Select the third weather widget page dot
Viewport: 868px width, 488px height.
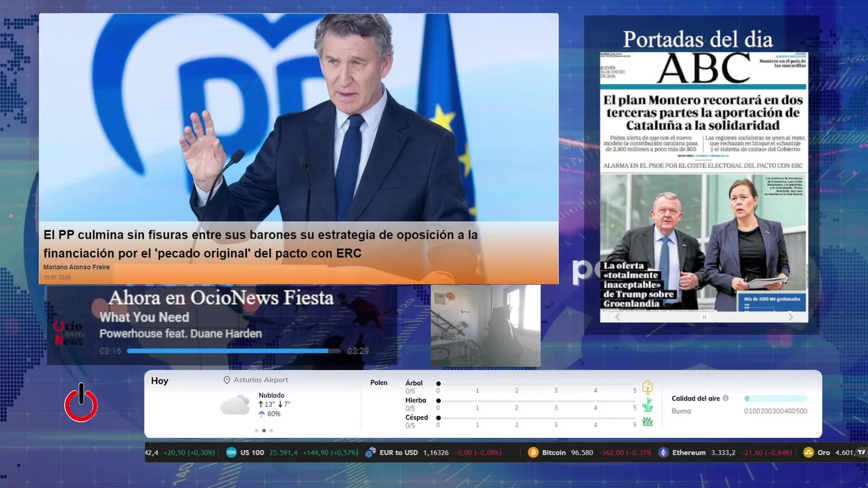[271, 430]
